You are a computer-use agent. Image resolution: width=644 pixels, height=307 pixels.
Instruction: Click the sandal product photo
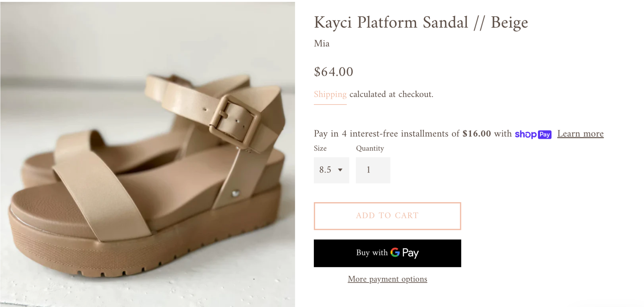click(147, 154)
